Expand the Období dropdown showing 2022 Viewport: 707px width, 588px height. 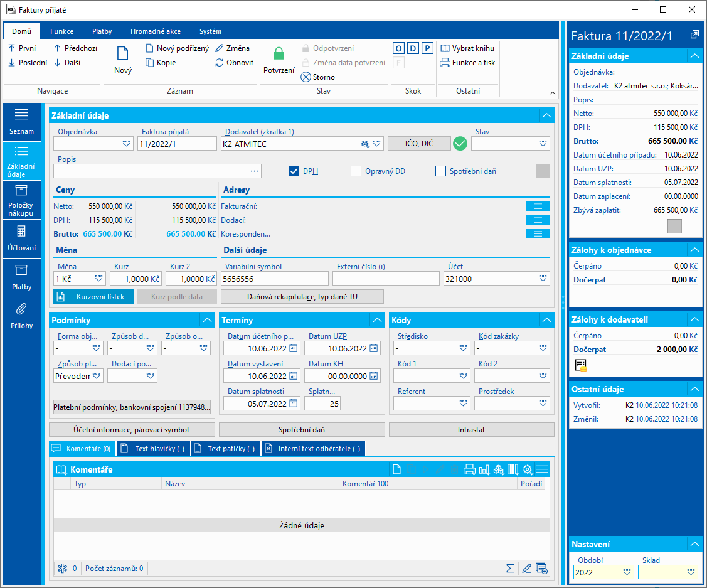pos(627,572)
